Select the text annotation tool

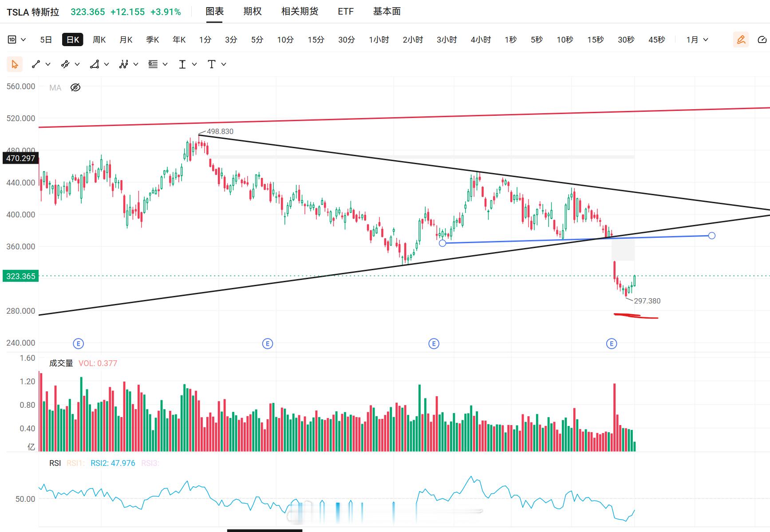(212, 64)
